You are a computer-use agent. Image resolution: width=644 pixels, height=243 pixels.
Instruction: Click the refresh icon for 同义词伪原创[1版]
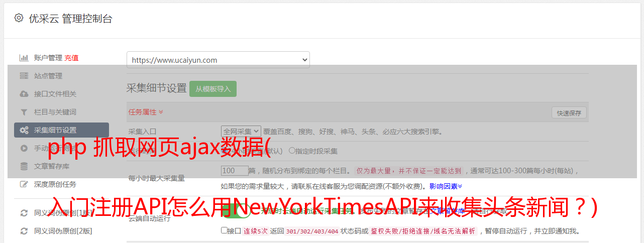coord(24,213)
